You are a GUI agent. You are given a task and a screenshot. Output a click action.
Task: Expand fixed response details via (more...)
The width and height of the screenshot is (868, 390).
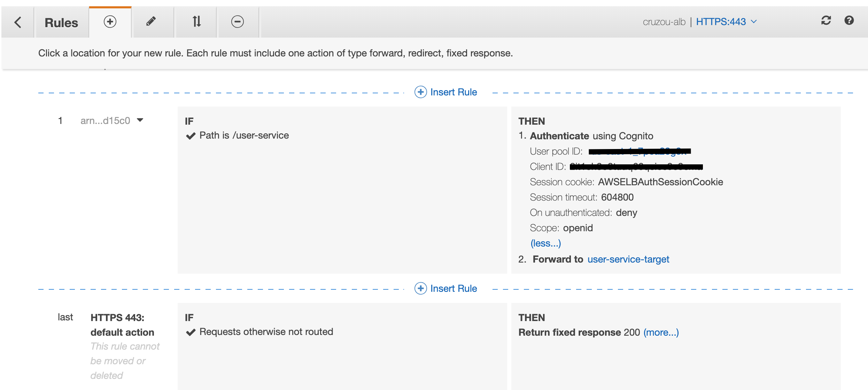coord(661,332)
